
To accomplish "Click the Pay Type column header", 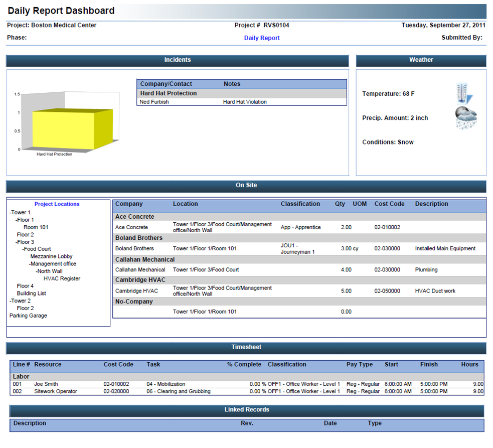I will [360, 364].
